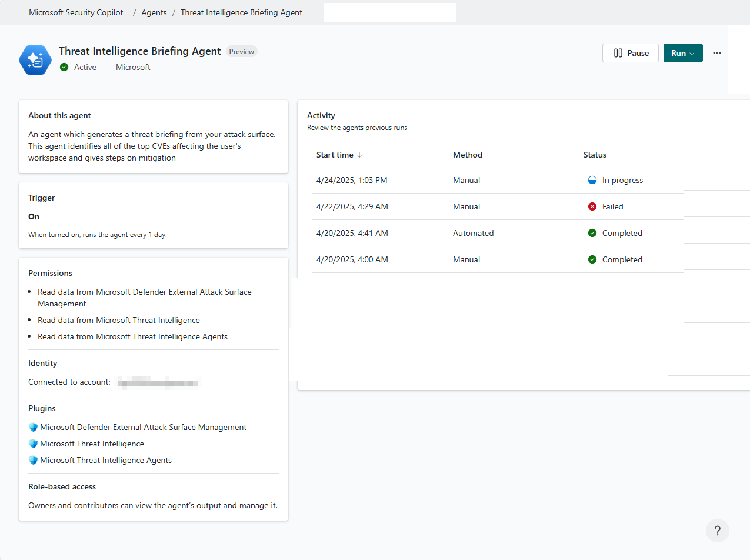Click the Threat Intelligence Briefing Agent breadcrumb
Viewport: 750px width, 560px height.
pyautogui.click(x=241, y=12)
